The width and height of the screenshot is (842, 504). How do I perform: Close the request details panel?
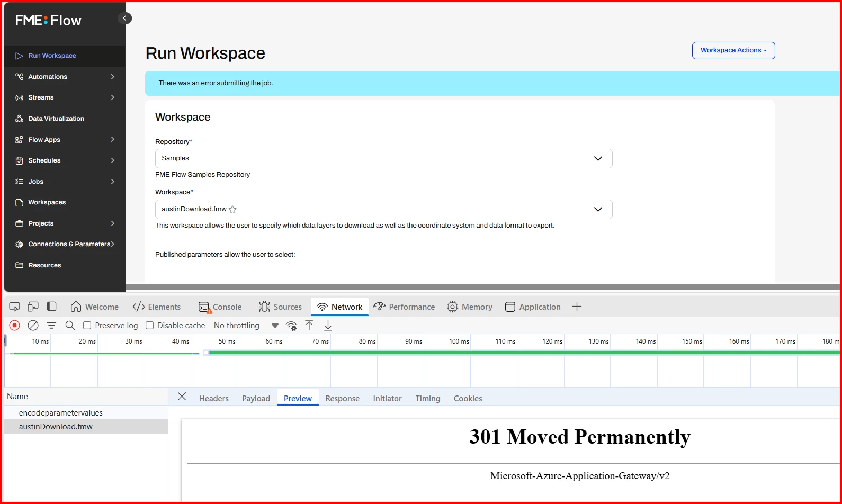[182, 397]
